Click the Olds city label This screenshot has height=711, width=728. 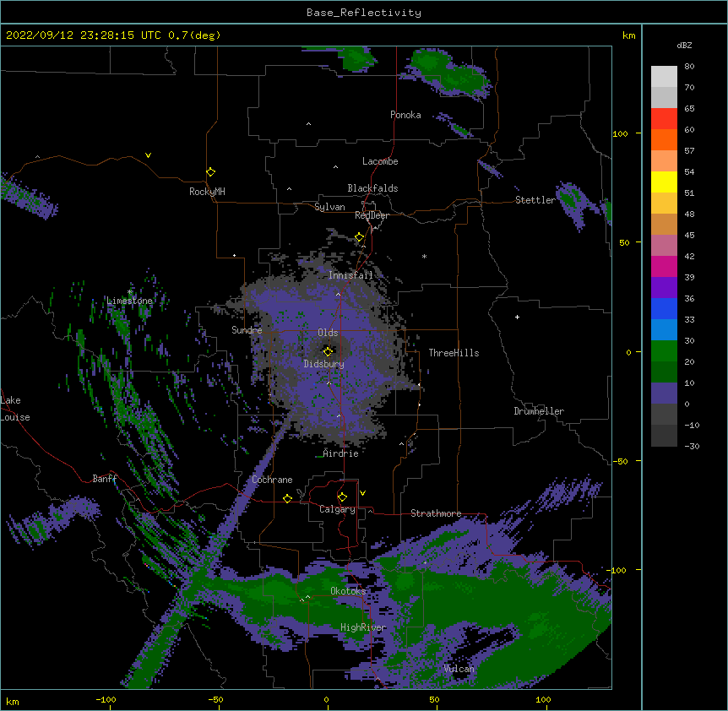pyautogui.click(x=328, y=333)
